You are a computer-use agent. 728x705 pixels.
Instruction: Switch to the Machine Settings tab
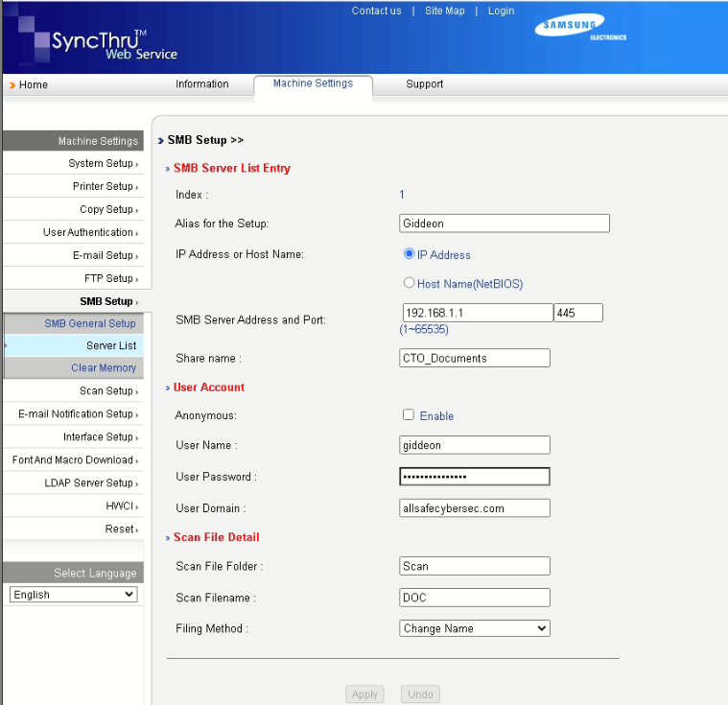[313, 83]
